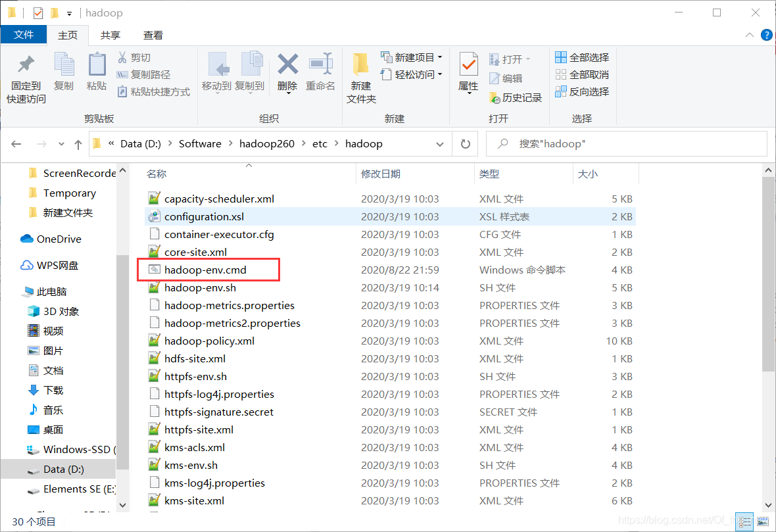This screenshot has width=776, height=532.
Task: Select the kms-site.xml file
Action: (194, 501)
